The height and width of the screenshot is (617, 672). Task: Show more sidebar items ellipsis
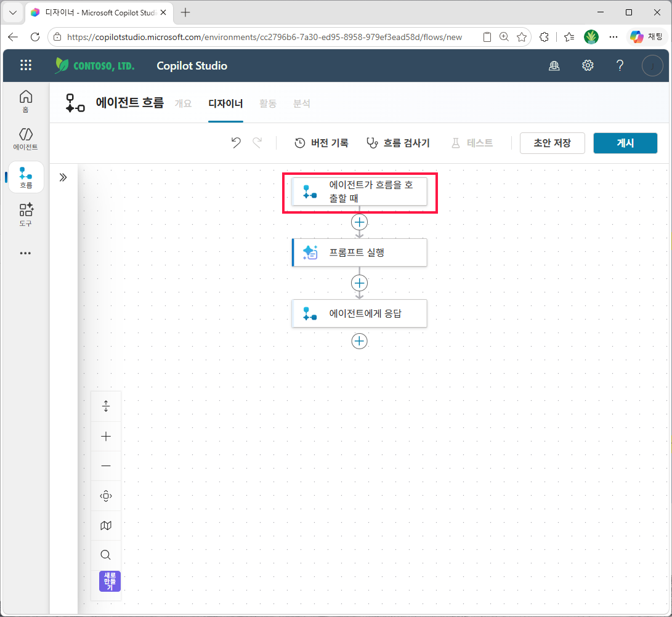point(26,253)
